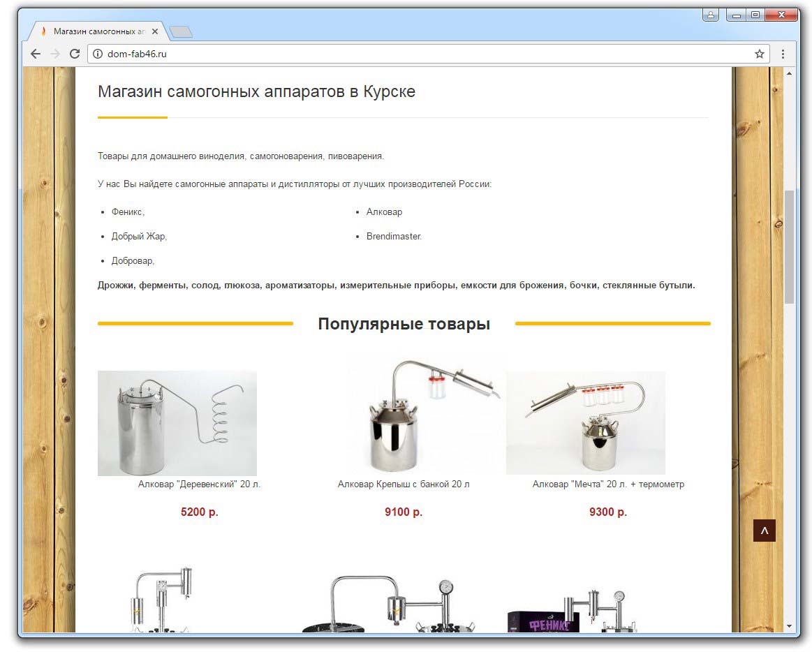
Task: Open Алковар "Мечта" 20 л. link
Action: pyautogui.click(x=607, y=484)
